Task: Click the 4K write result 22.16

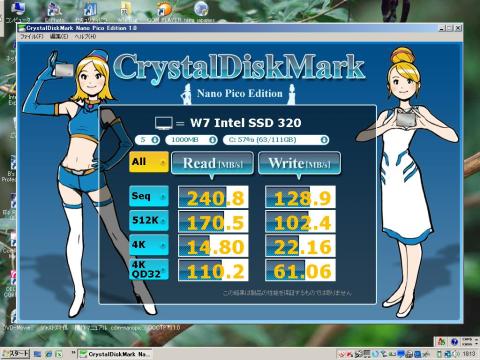Action: click(300, 246)
